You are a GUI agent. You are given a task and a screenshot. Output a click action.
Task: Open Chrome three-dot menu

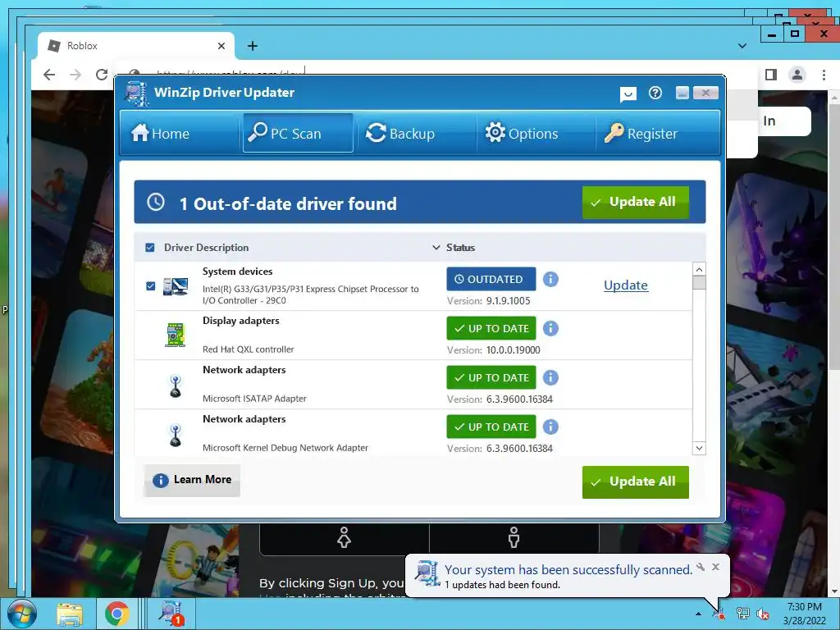coord(824,75)
